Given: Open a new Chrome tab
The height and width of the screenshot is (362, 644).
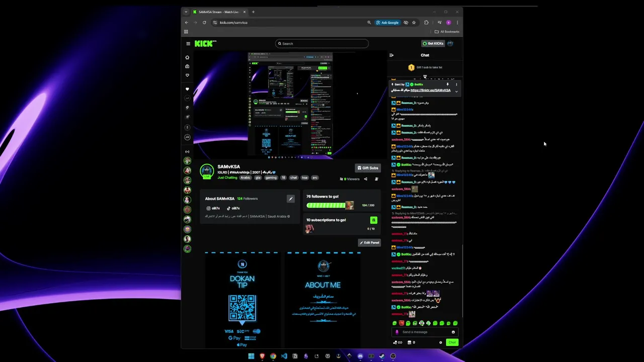Looking at the screenshot, I should pos(253,12).
